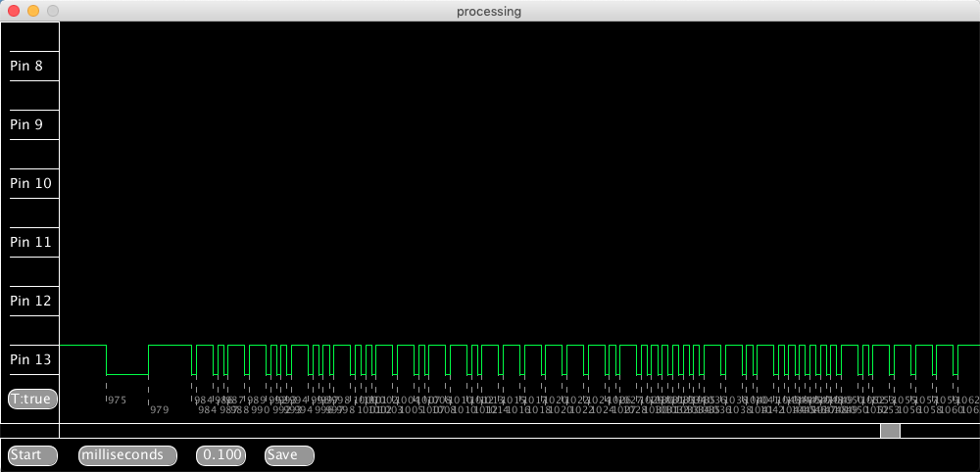Select the Pin 13 channel label
Viewport: 980px width, 472px height.
pyautogui.click(x=30, y=359)
